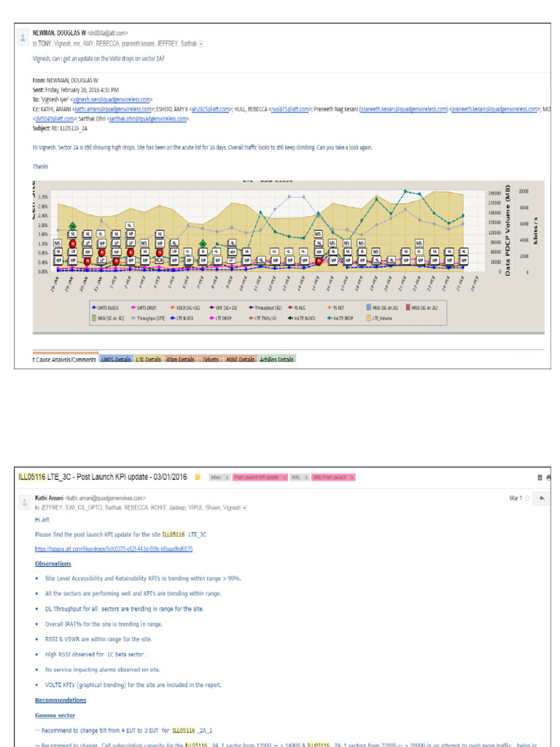The image size is (560, 747).
Task: Toggle VoLTE DROP series in chart legend
Action: (x=340, y=318)
